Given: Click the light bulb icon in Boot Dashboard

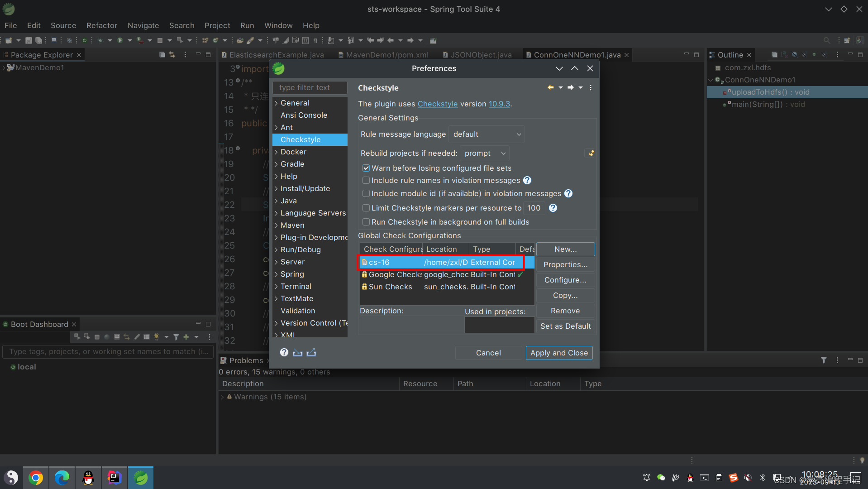Looking at the screenshot, I should tap(157, 337).
